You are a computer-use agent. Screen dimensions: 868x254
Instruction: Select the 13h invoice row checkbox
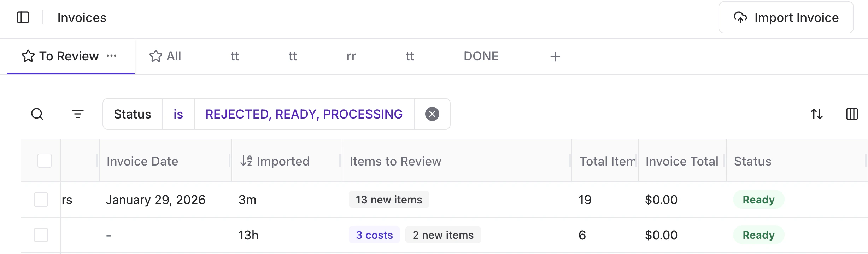click(x=41, y=235)
